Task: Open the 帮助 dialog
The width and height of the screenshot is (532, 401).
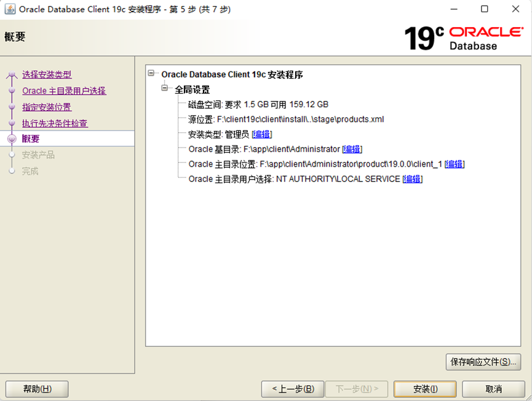Action: [36, 389]
